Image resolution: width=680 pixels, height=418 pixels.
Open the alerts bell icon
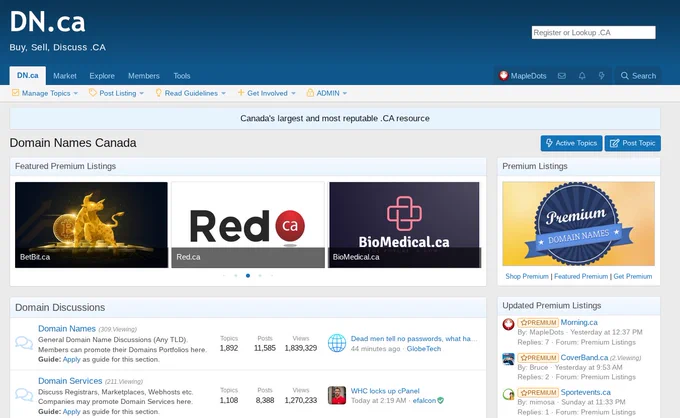(582, 76)
